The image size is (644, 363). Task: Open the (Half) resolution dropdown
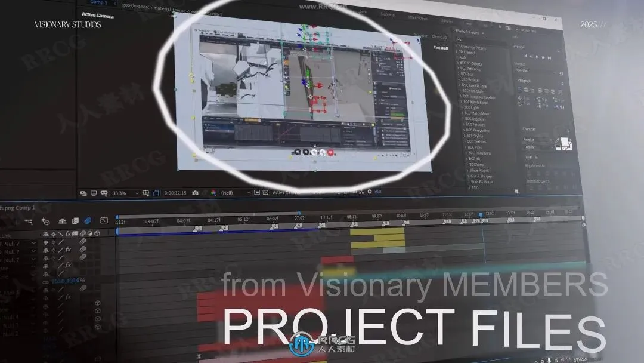point(236,193)
